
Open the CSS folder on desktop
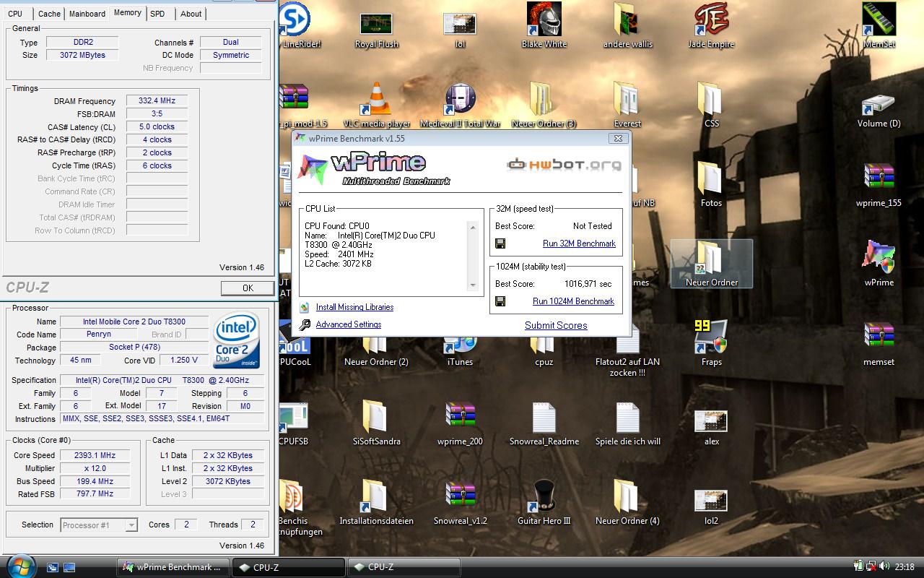pyautogui.click(x=711, y=105)
